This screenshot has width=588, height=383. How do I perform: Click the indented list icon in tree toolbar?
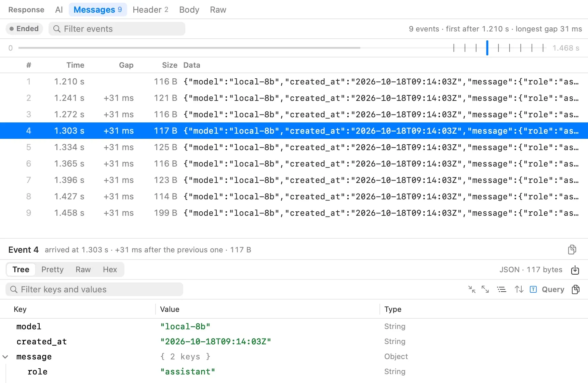502,289
